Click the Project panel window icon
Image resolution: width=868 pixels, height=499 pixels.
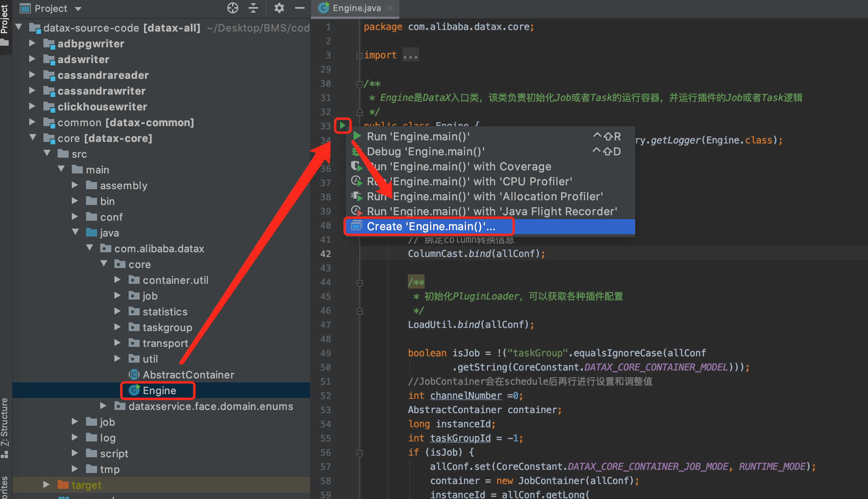25,8
